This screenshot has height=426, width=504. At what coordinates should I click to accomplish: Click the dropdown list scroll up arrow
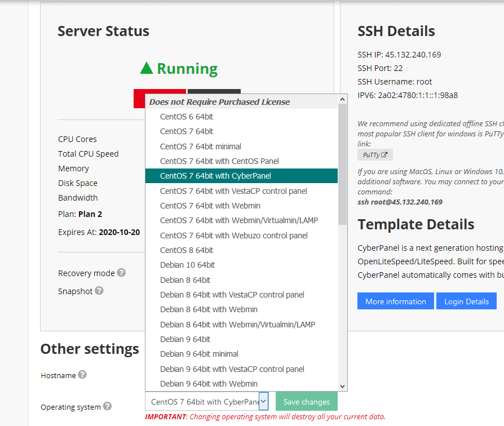342,100
